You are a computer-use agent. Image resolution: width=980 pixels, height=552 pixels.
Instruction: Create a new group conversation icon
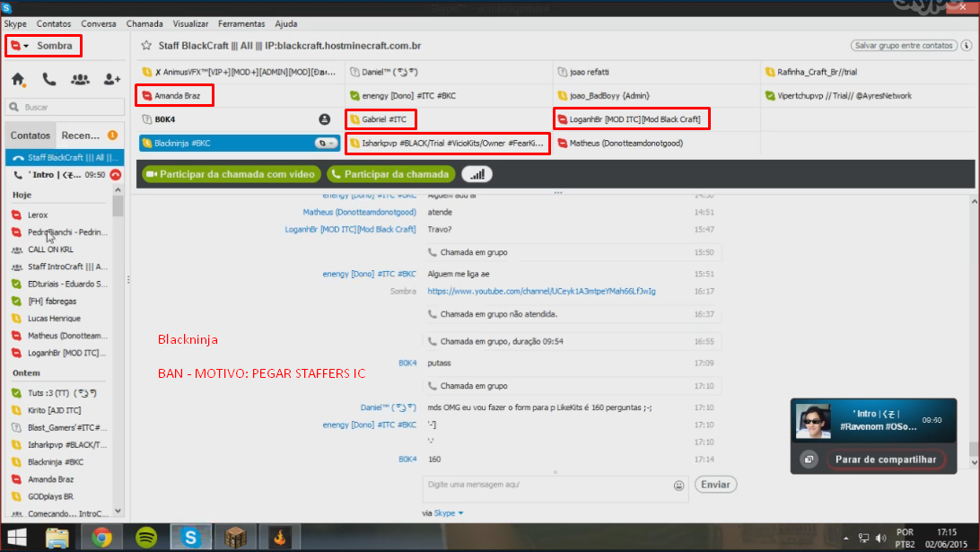tap(80, 79)
